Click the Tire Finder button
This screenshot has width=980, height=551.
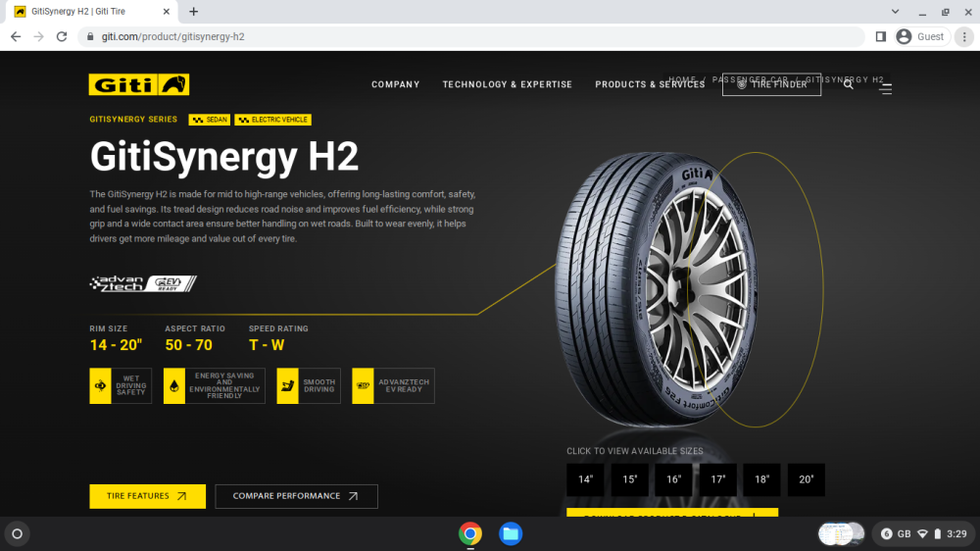click(x=771, y=84)
